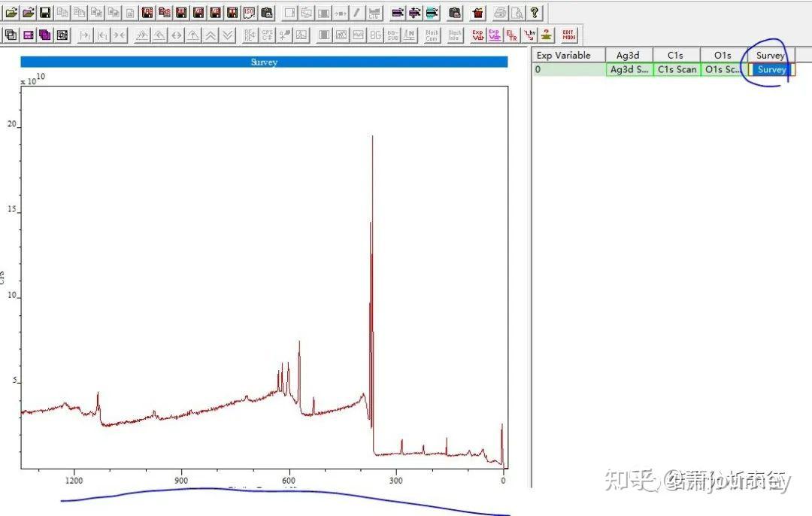Open CasaXPS help
Screen dimensions: 812x516
535,13
